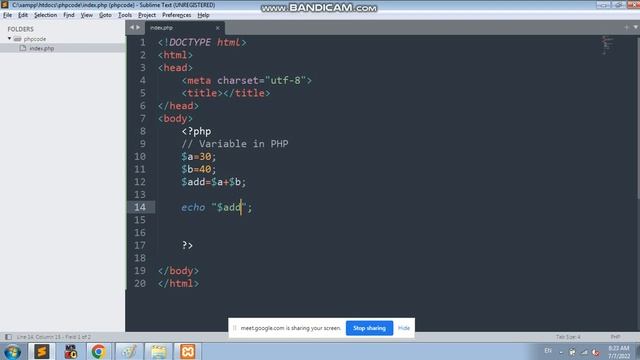Click the $add=$a+$b; line

point(214,182)
